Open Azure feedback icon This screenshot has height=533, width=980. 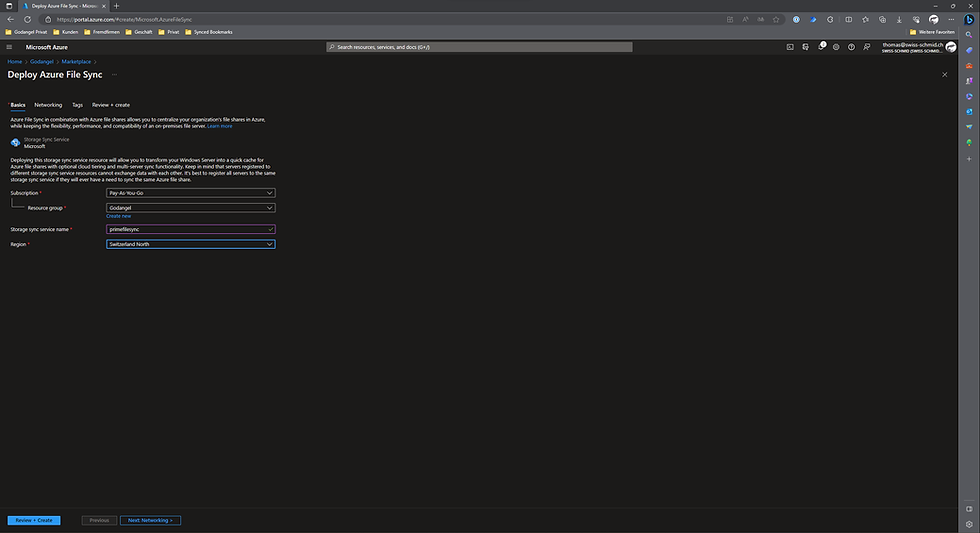[867, 47]
